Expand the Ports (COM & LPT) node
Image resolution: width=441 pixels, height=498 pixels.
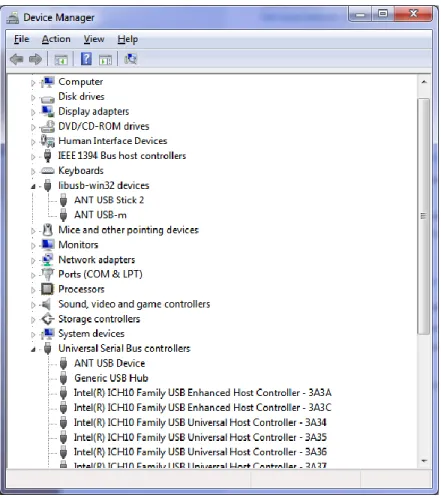pyautogui.click(x=33, y=276)
